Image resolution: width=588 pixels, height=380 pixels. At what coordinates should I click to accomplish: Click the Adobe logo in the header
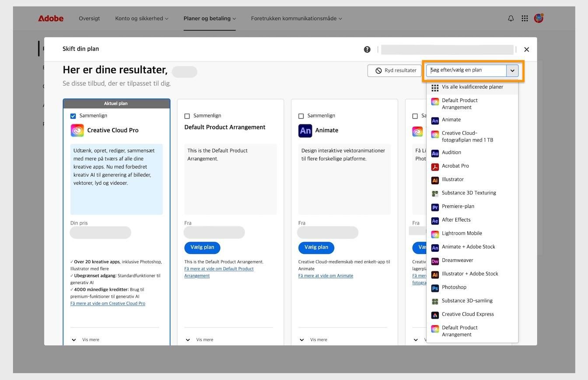click(51, 18)
